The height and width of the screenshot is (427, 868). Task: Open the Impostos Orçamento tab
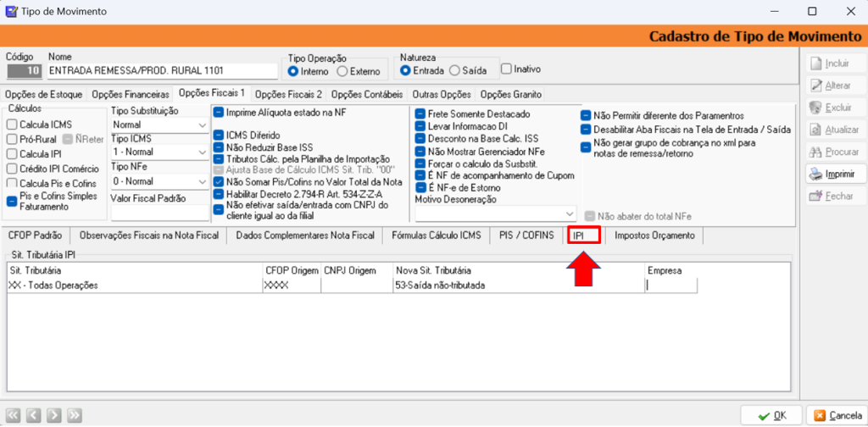(654, 236)
